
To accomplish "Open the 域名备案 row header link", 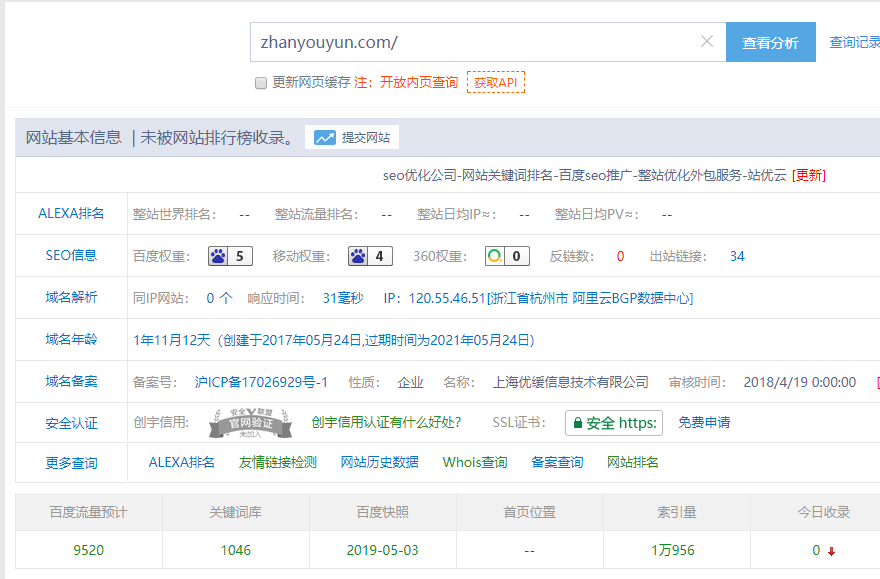I will point(71,382).
